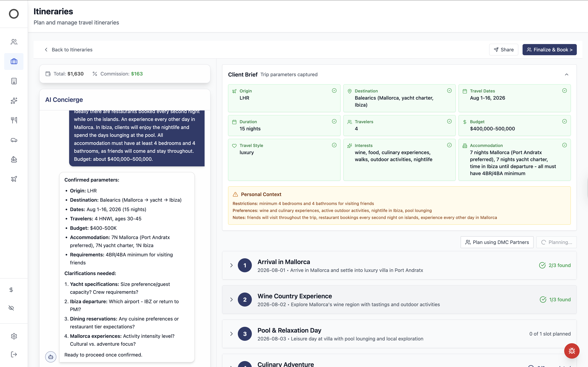Viewport: 588px width, 367px height.
Task: Toggle the hidden-eye visibility sidebar icon
Action: 11,308
